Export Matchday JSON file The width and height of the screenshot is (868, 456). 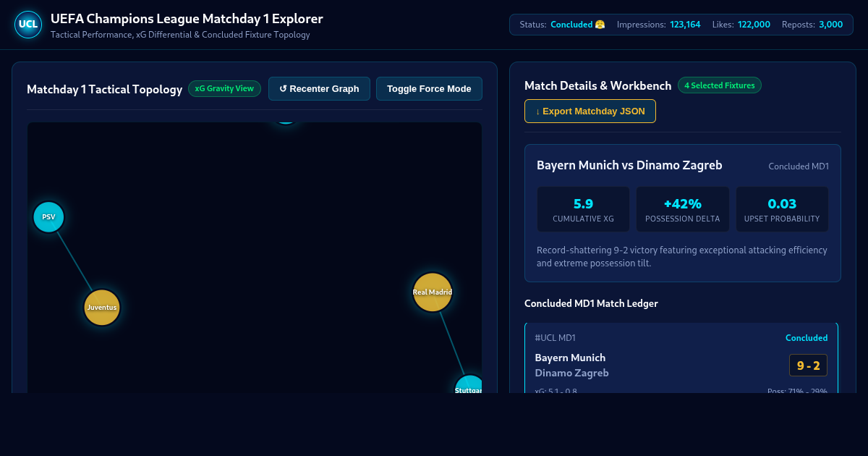(x=590, y=111)
